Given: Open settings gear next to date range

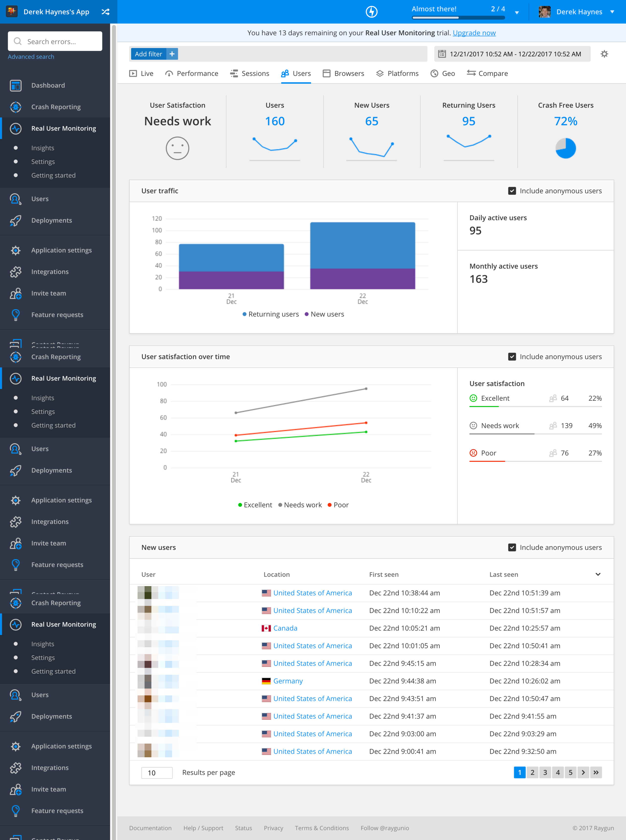Looking at the screenshot, I should click(x=604, y=54).
